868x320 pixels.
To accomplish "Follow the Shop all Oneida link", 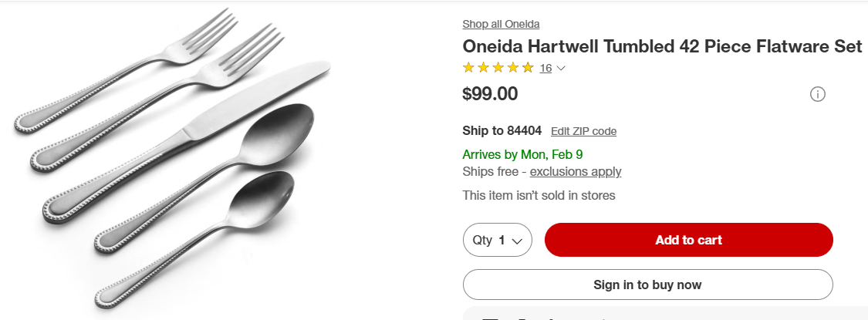I will click(x=501, y=23).
